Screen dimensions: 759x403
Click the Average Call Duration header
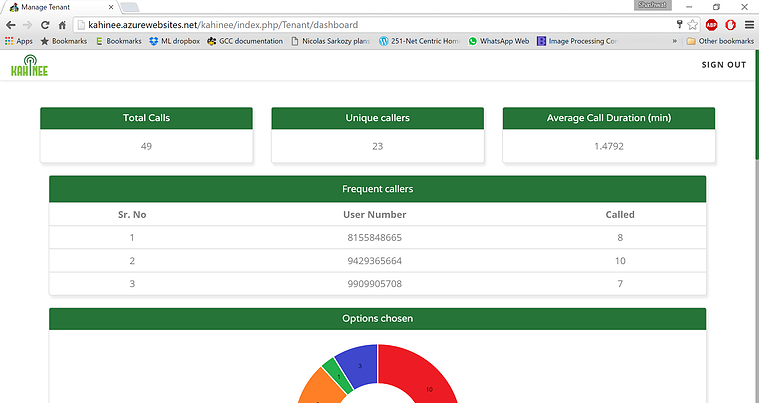[x=609, y=118]
